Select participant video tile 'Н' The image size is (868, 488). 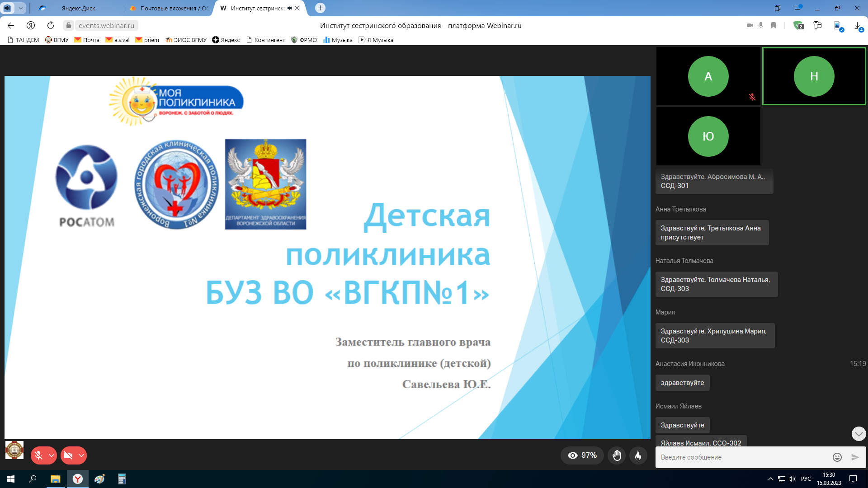814,76
